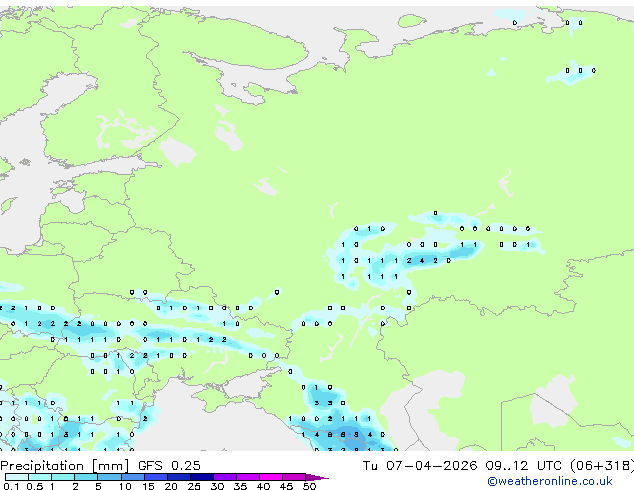Viewport: 634px width, 490px height.
Task: Select the 2–5 mm legend color box
Action: (86, 477)
